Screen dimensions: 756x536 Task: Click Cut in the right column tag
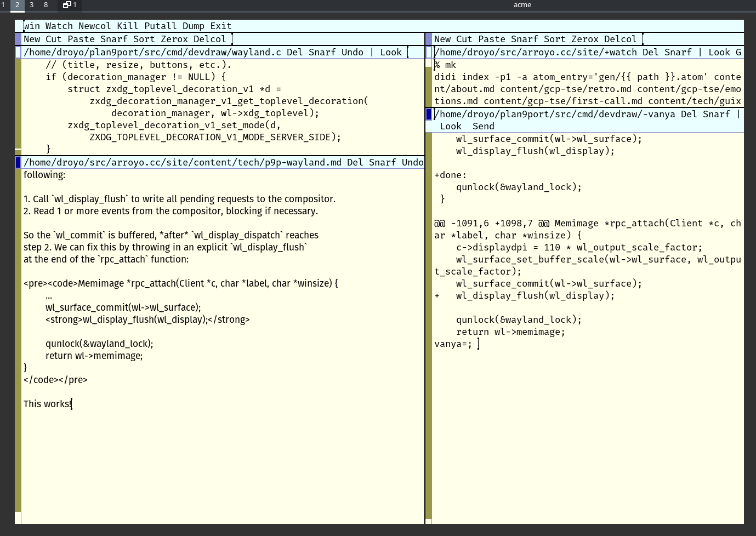[x=464, y=39]
